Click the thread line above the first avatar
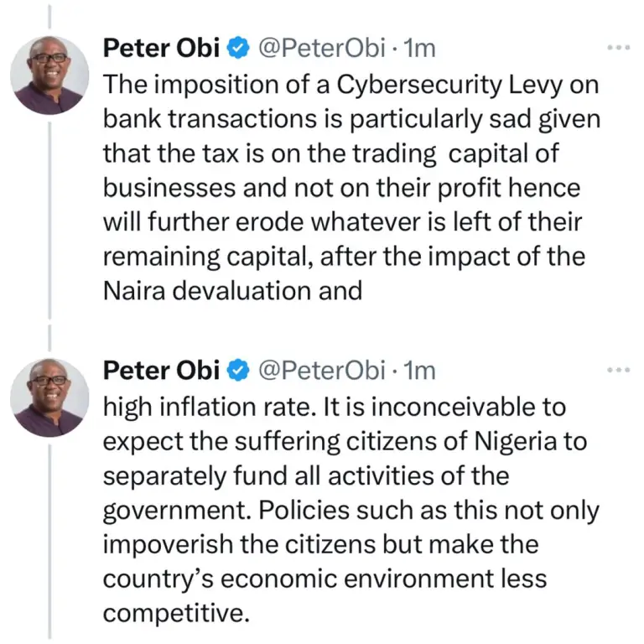 tap(49, 15)
